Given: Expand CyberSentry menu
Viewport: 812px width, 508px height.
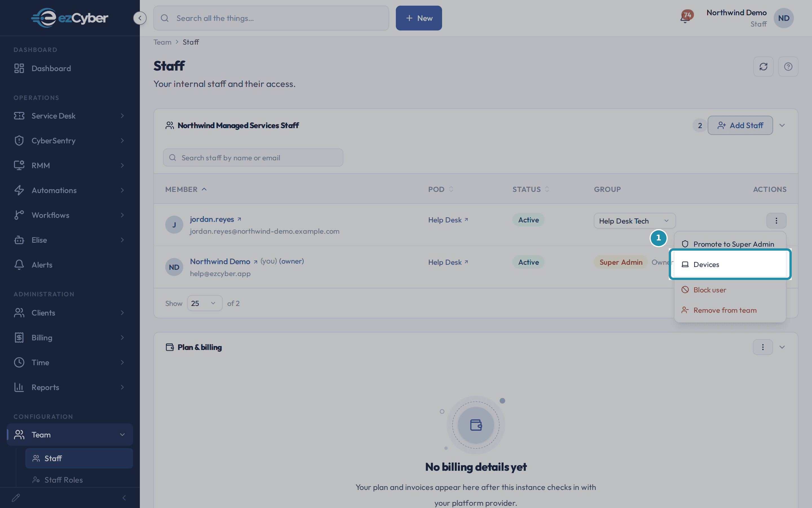Looking at the screenshot, I should [x=70, y=141].
